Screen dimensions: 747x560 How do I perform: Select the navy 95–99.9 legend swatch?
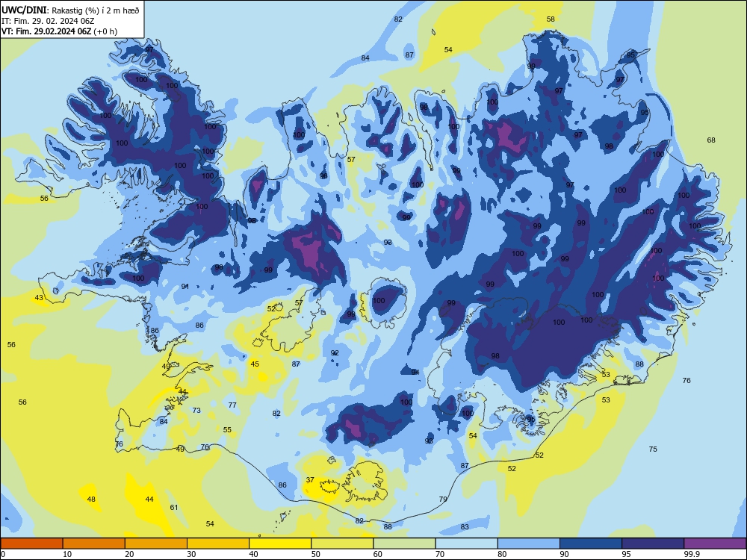(653, 544)
